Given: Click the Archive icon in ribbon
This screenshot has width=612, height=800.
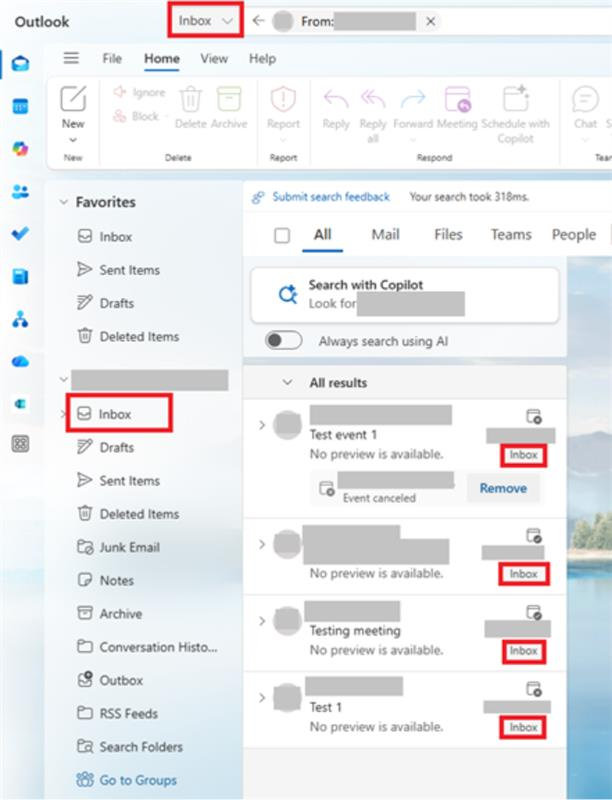Looking at the screenshot, I should (229, 98).
